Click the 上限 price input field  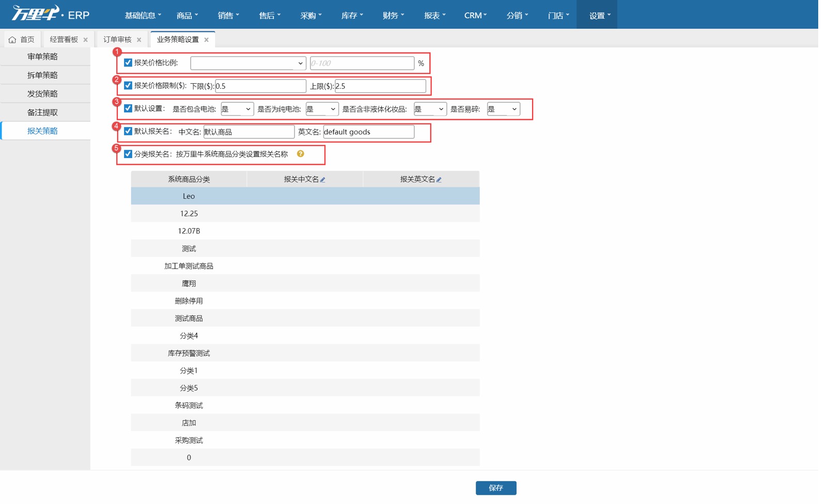coord(380,86)
